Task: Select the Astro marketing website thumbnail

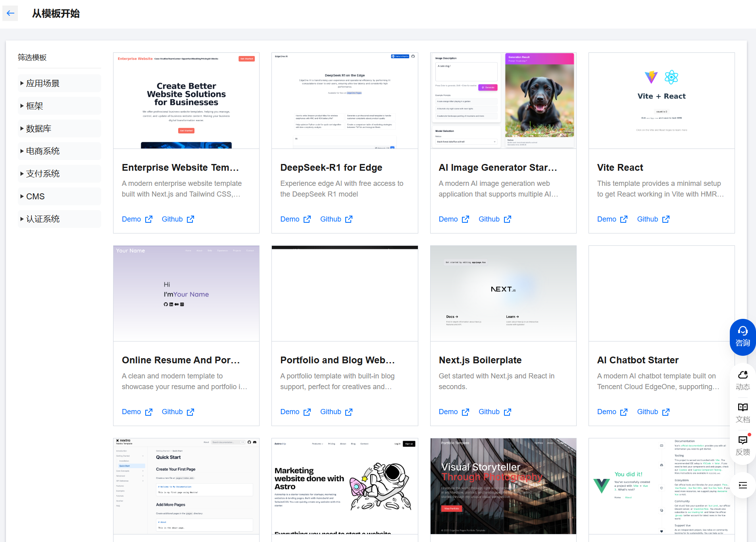Action: pyautogui.click(x=344, y=486)
